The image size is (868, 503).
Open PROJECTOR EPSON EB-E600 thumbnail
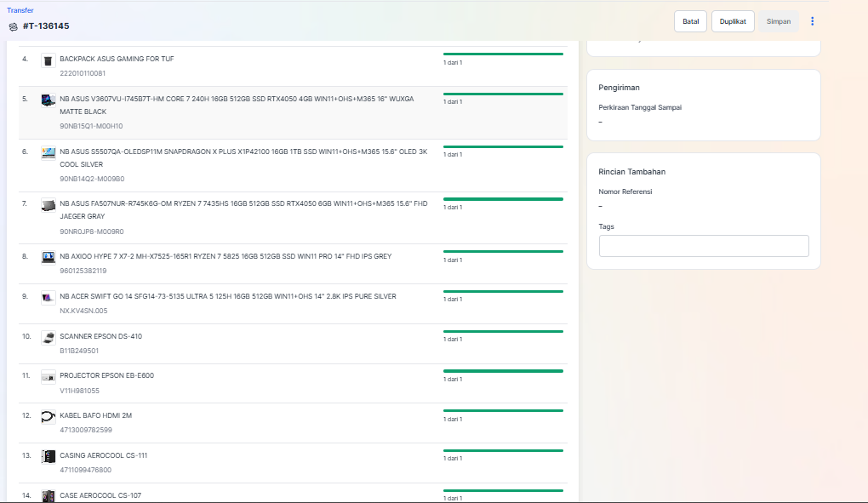(x=49, y=377)
